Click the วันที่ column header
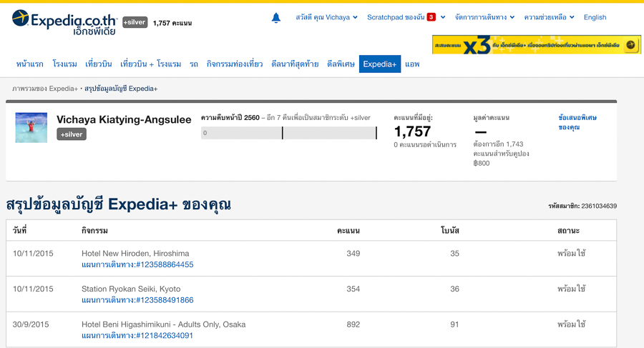Screen dimensions: 644x348 pos(19,231)
